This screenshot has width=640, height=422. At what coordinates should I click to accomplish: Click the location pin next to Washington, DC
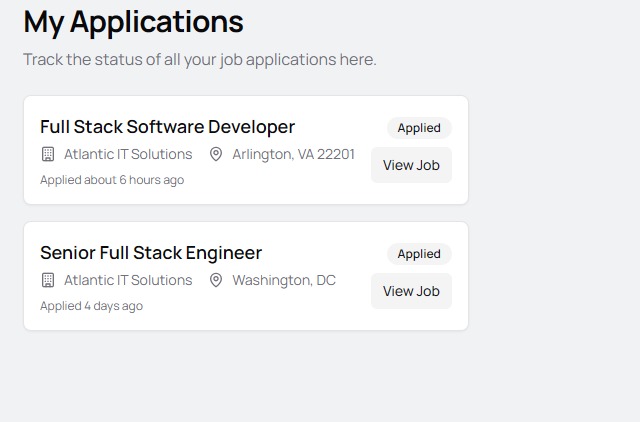216,280
